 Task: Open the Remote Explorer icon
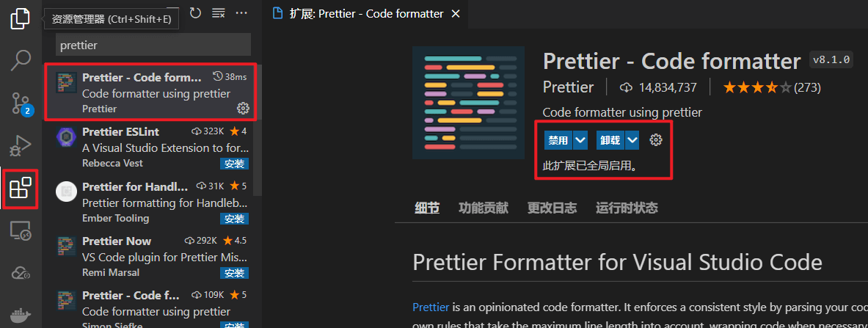(x=21, y=230)
